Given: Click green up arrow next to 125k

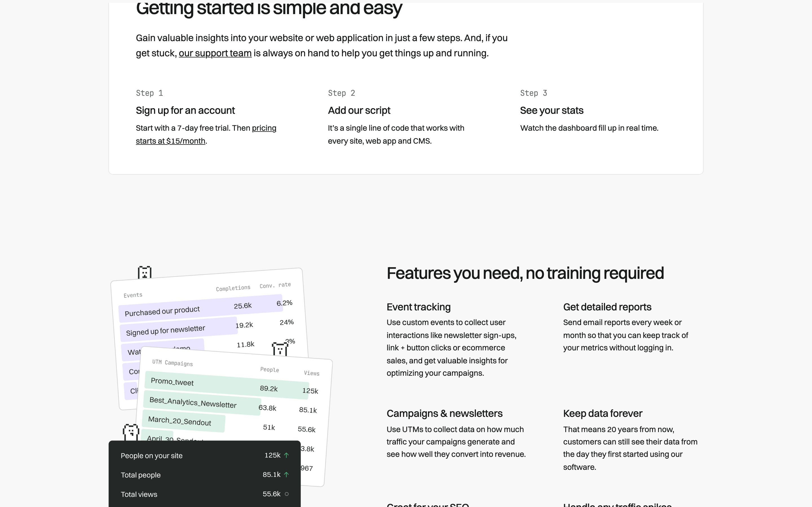Looking at the screenshot, I should point(286,455).
